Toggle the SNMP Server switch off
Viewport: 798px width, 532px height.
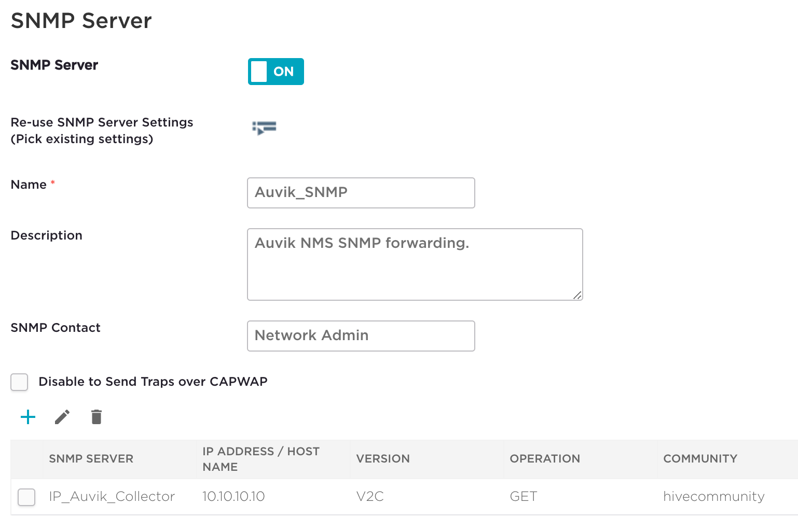(276, 72)
